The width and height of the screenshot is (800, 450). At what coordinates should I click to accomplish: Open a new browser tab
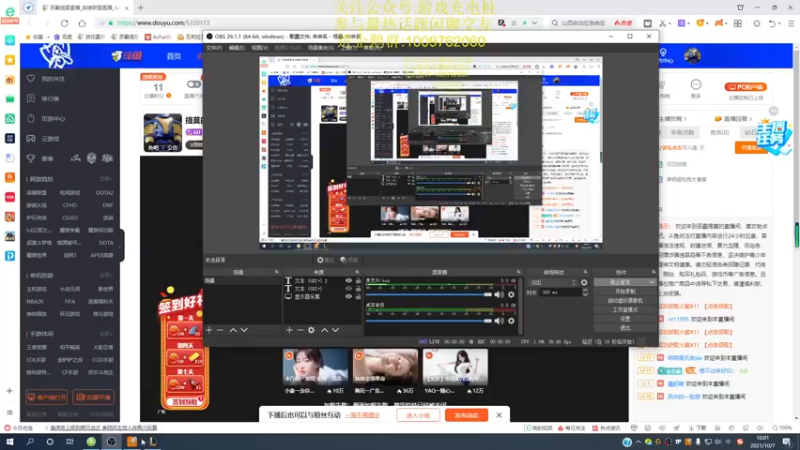[140, 8]
